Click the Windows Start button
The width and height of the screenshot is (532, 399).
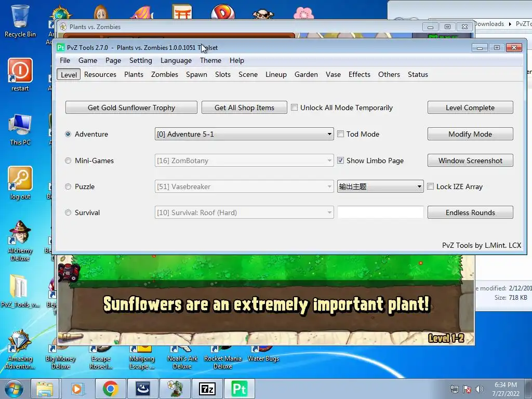pyautogui.click(x=14, y=389)
